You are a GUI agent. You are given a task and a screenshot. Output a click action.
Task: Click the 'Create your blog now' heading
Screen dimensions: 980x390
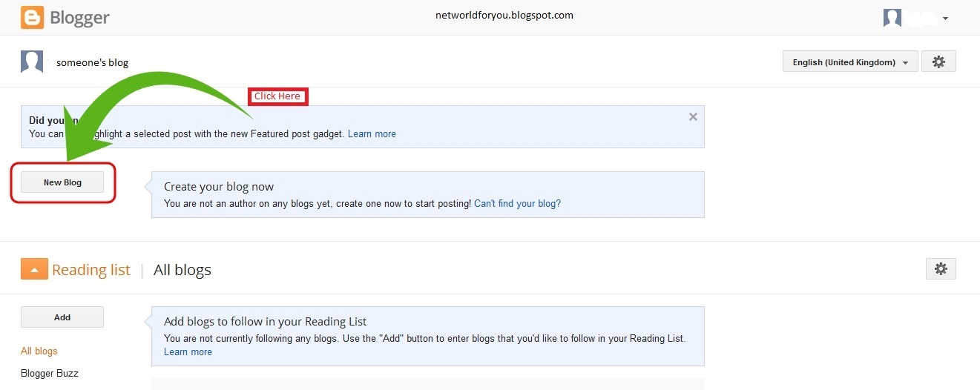[219, 187]
